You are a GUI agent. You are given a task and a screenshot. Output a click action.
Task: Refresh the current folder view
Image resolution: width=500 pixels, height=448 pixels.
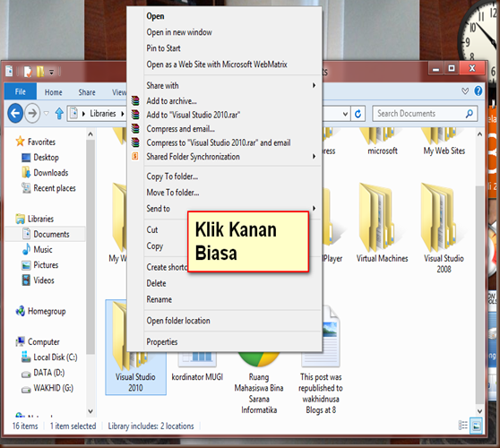pyautogui.click(x=358, y=114)
